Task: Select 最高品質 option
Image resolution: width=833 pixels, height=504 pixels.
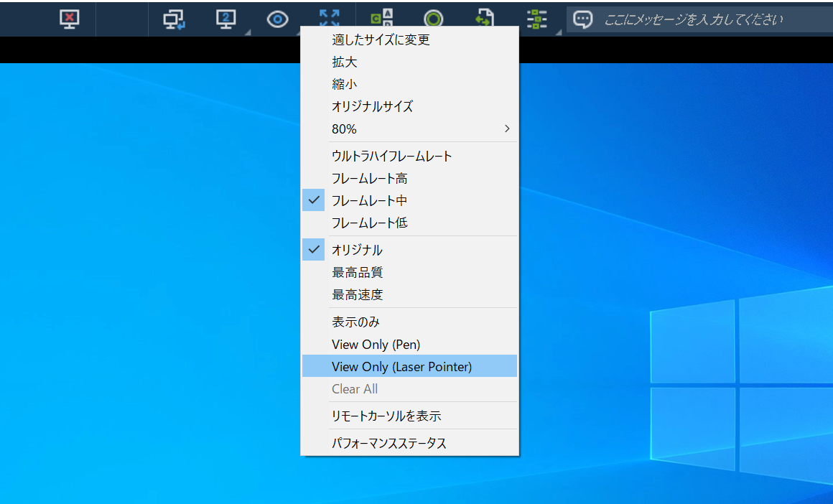Action: pyautogui.click(x=409, y=272)
